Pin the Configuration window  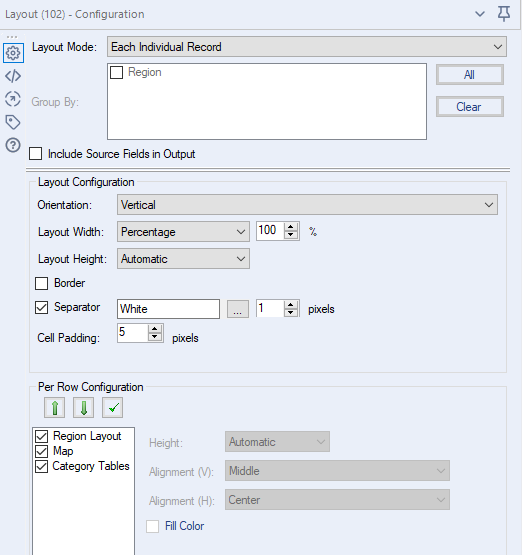point(504,14)
